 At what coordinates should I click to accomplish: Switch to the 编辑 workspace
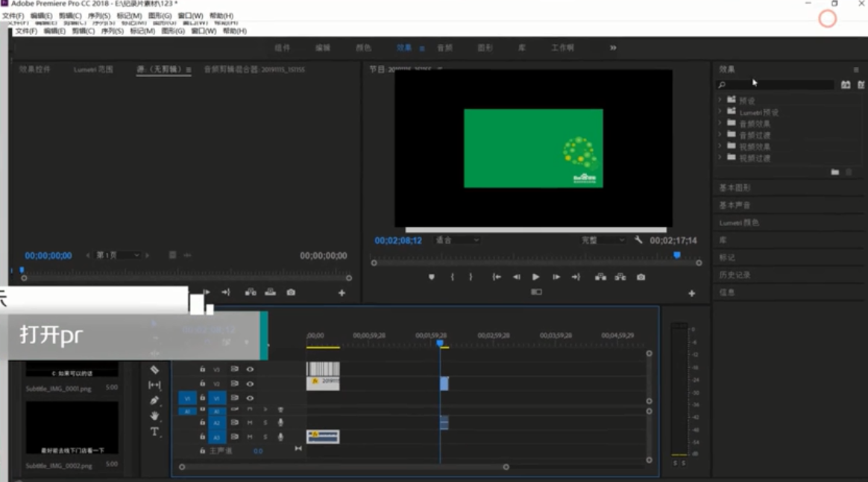pyautogui.click(x=323, y=48)
